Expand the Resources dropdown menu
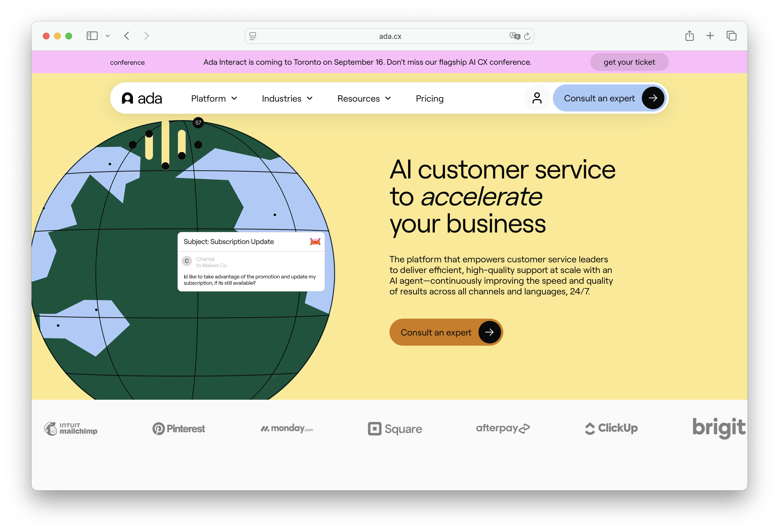This screenshot has width=779, height=532. pyautogui.click(x=364, y=99)
